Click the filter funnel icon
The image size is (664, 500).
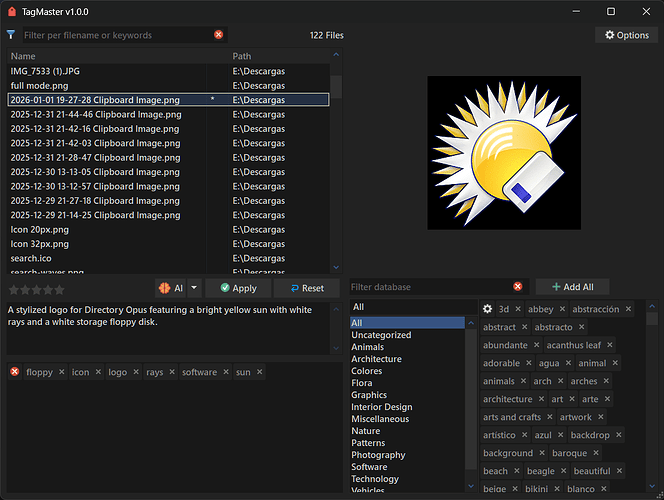click(11, 35)
